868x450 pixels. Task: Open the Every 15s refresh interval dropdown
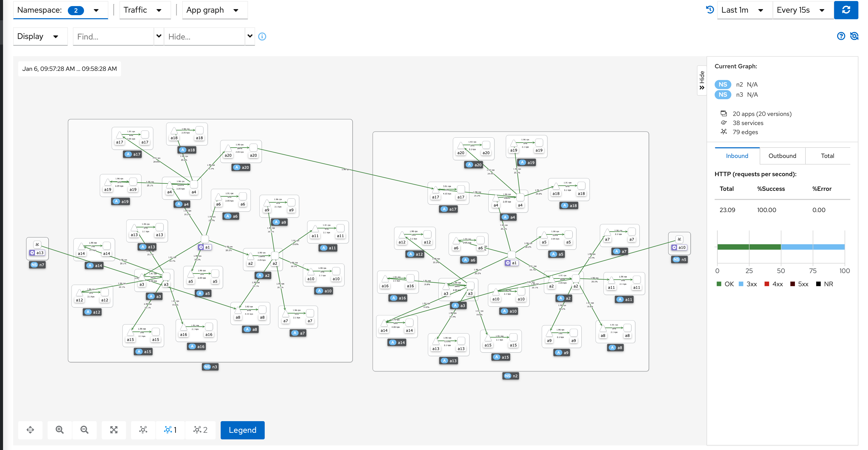pos(803,10)
